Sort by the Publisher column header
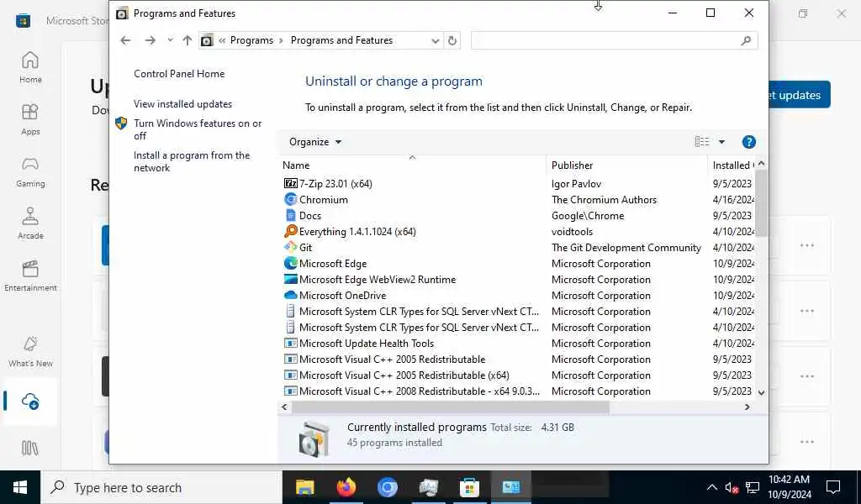Screen dimensions: 861x504 coord(626,165)
